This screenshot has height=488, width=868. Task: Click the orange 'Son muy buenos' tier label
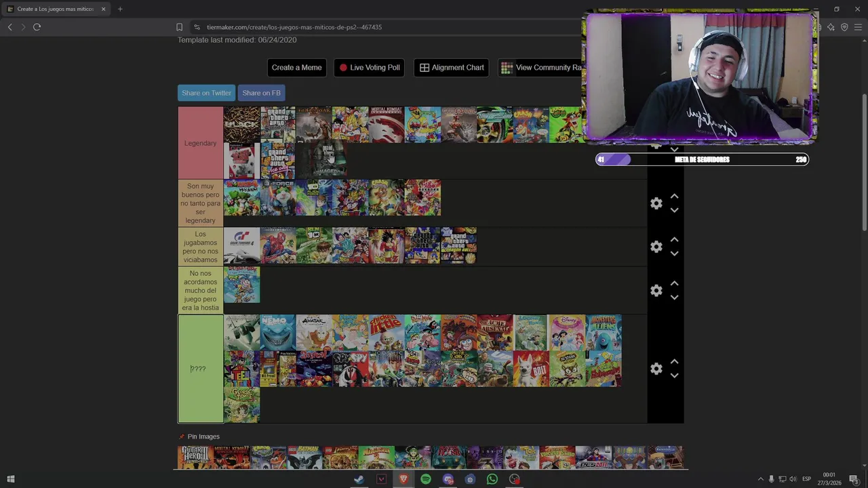(200, 203)
